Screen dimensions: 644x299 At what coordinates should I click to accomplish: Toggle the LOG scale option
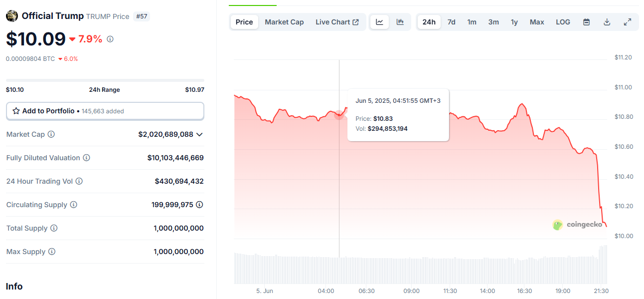pyautogui.click(x=563, y=22)
